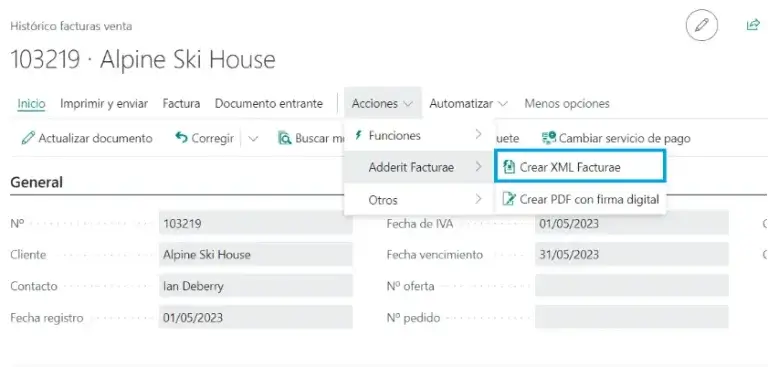Click the empty Nº oferta field
The width and height of the screenshot is (768, 367).
click(x=632, y=286)
